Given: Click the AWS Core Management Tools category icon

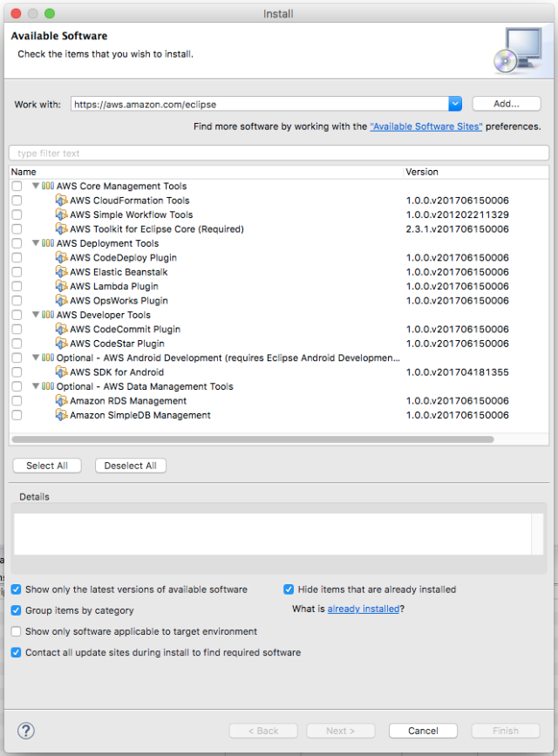Looking at the screenshot, I should tap(49, 186).
